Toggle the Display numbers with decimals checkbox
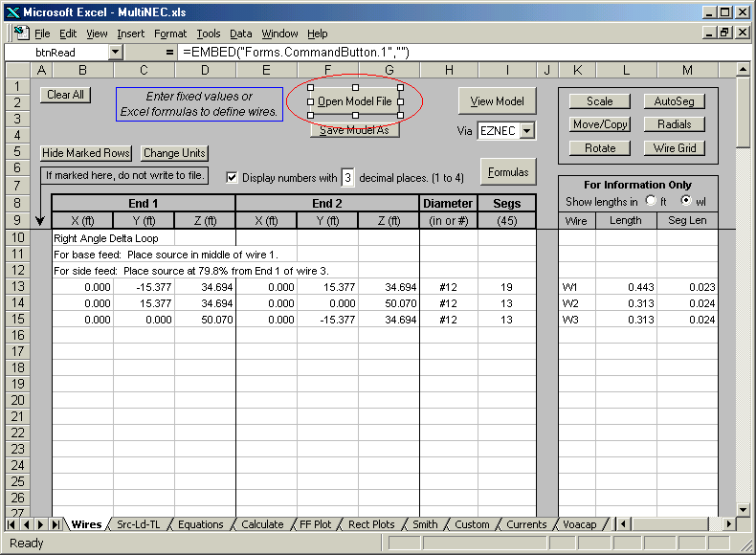The image size is (756, 555). pyautogui.click(x=232, y=177)
